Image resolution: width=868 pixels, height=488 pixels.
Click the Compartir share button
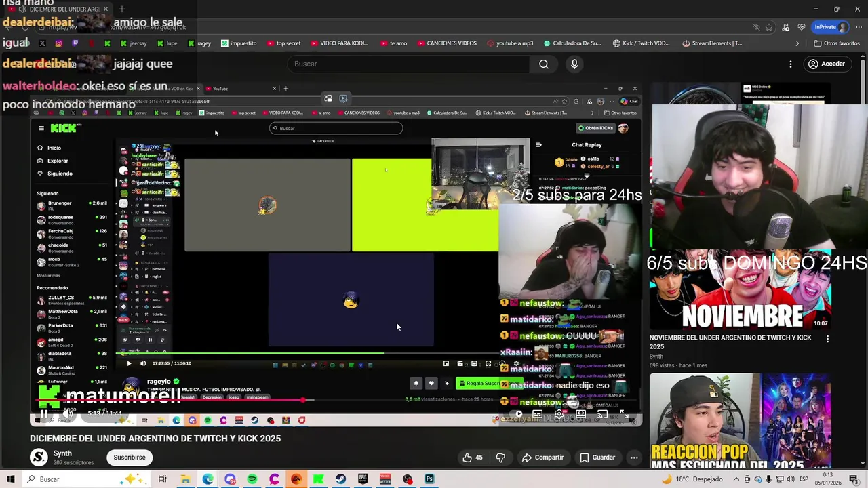(542, 457)
